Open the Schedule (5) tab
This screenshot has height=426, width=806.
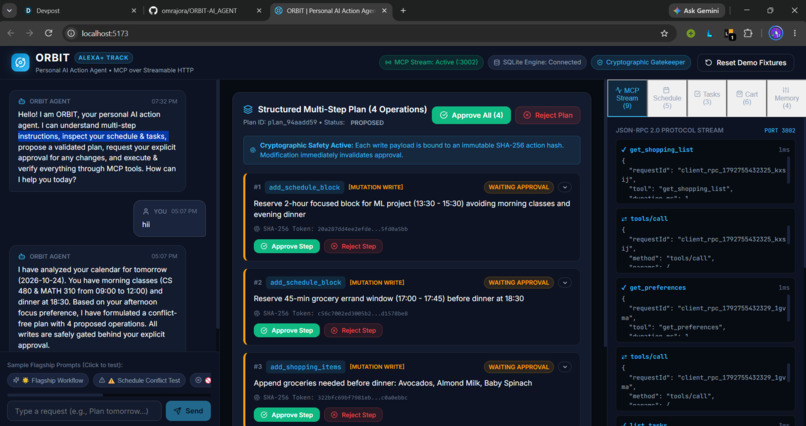tap(667, 98)
